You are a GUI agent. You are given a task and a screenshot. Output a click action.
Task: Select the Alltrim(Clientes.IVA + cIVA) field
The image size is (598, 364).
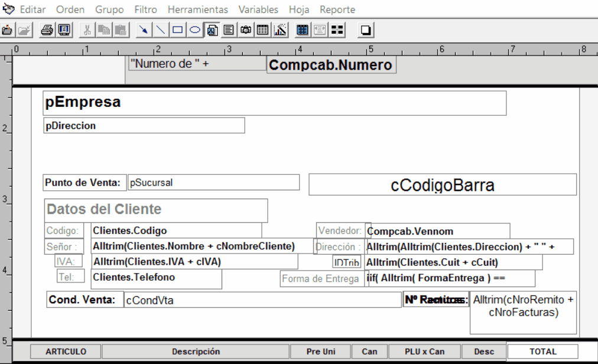(195, 262)
